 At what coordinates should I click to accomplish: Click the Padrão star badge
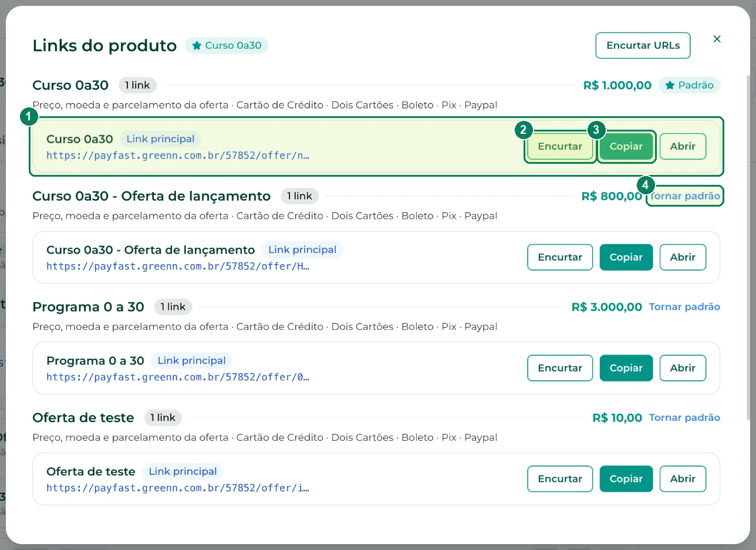(x=689, y=85)
